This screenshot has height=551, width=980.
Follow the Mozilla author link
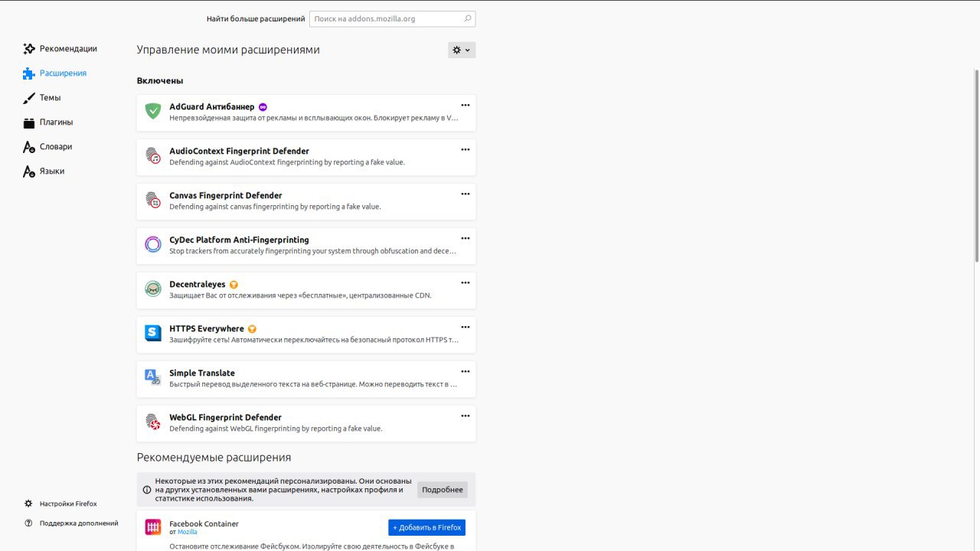coord(188,532)
